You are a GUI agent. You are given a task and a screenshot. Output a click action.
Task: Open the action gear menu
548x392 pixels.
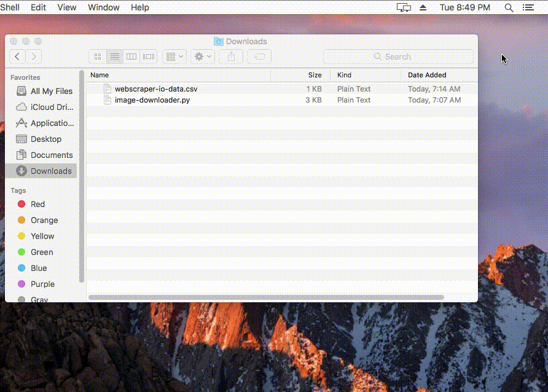(202, 57)
